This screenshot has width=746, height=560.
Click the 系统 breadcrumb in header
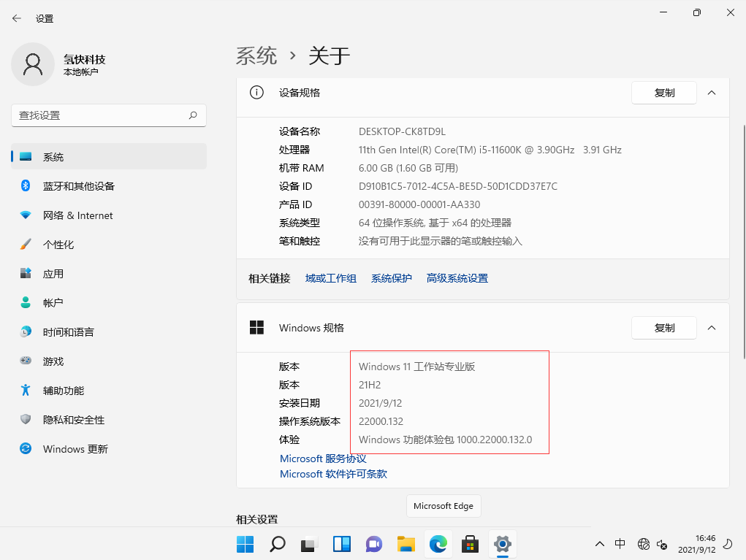pyautogui.click(x=256, y=55)
